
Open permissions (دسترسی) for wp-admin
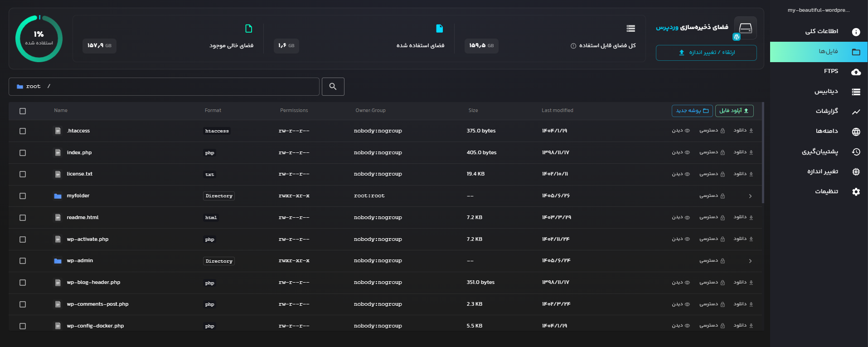coord(712,261)
